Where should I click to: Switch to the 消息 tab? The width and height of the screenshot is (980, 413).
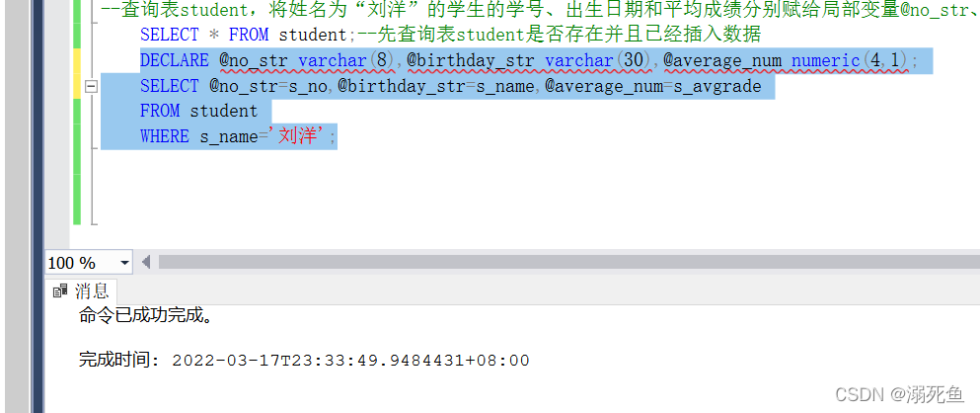tap(82, 290)
